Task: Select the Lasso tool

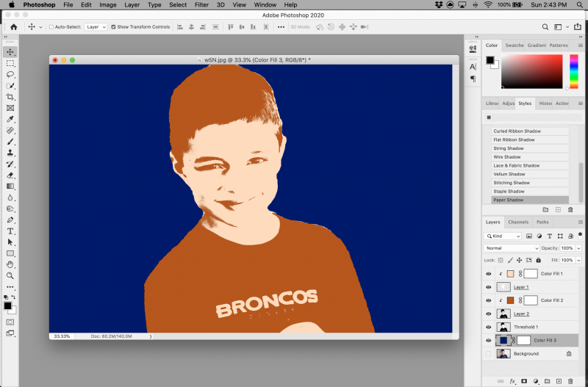Action: (10, 75)
